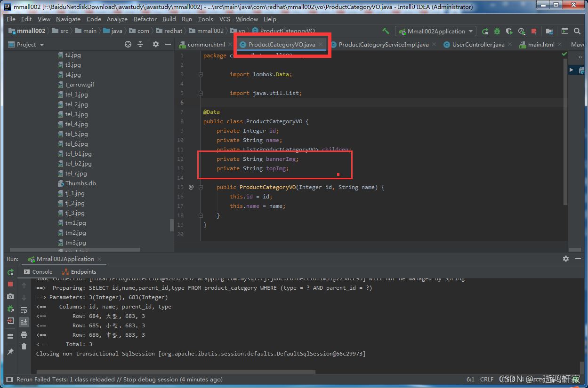Toggle the Pin Tab pushpin in Run panel
Viewport: 588px width, 388px height.
[x=10, y=351]
